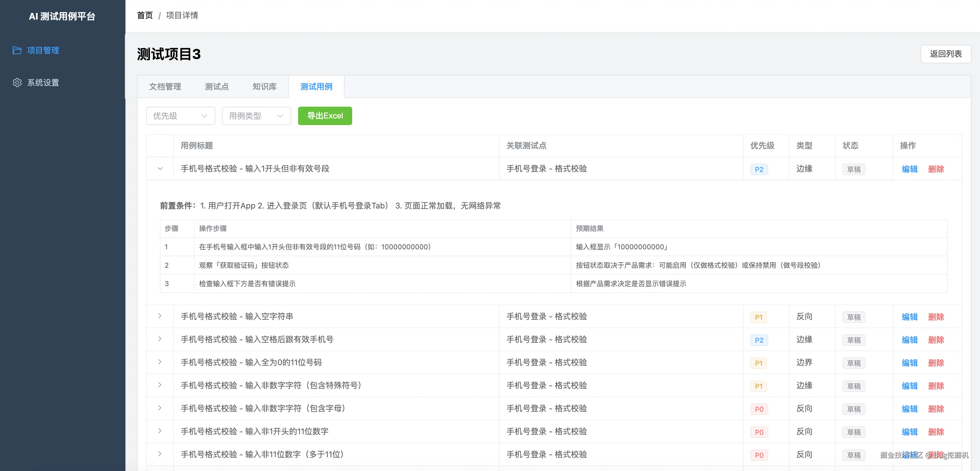Open the 优先级 filter dropdown
The width and height of the screenshot is (980, 471).
(180, 116)
